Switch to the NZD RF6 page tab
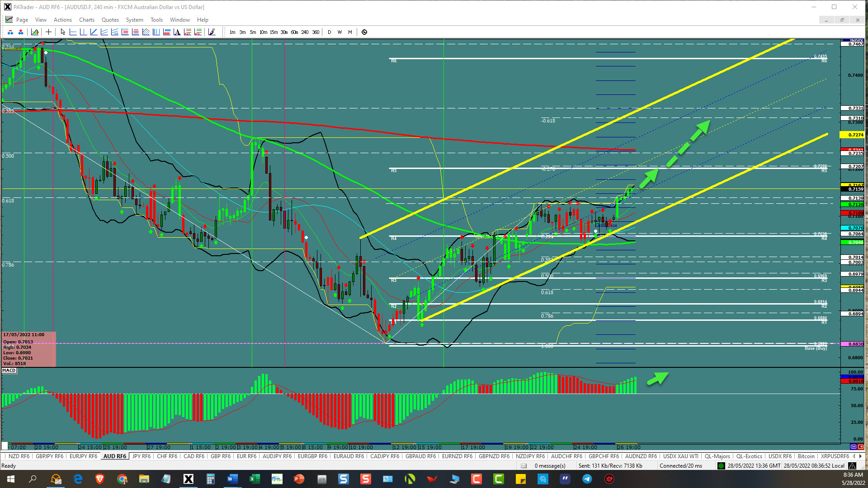Viewport: 868px width, 488px height. pos(19,456)
